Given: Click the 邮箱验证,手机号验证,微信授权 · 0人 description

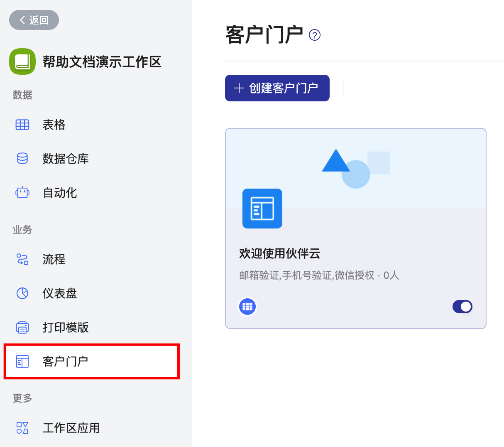Looking at the screenshot, I should (319, 275).
